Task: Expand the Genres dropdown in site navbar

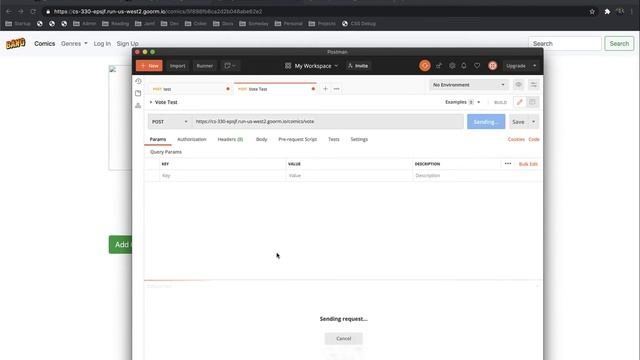Action: pos(74,43)
